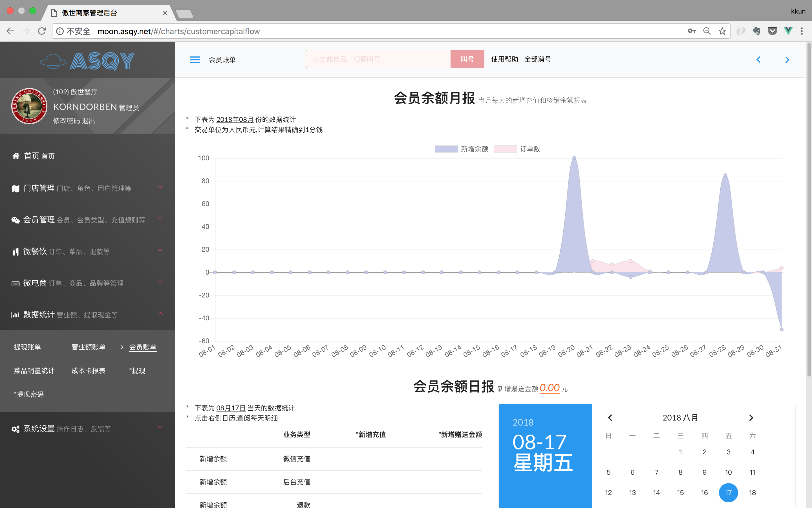Open 菜品销量统计 submenu item
This screenshot has height=508, width=812.
(x=34, y=371)
